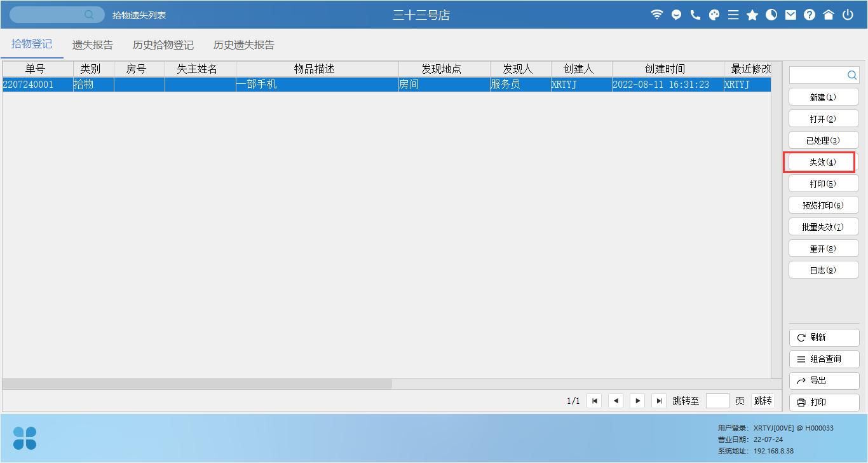Export the list with 导出
Screen dimensions: 868x463
pos(824,381)
